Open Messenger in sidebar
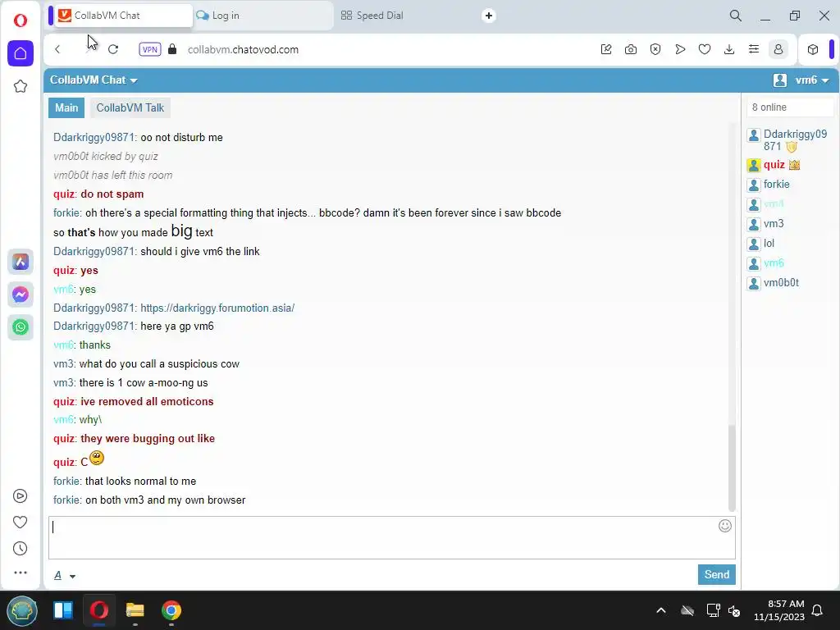840x630 pixels. [x=21, y=294]
